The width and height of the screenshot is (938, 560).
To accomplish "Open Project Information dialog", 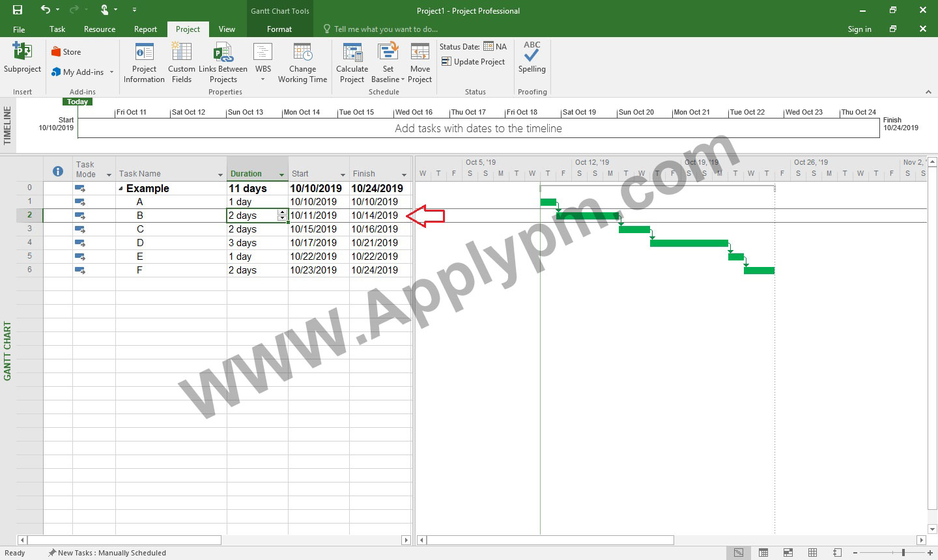I will click(x=144, y=63).
